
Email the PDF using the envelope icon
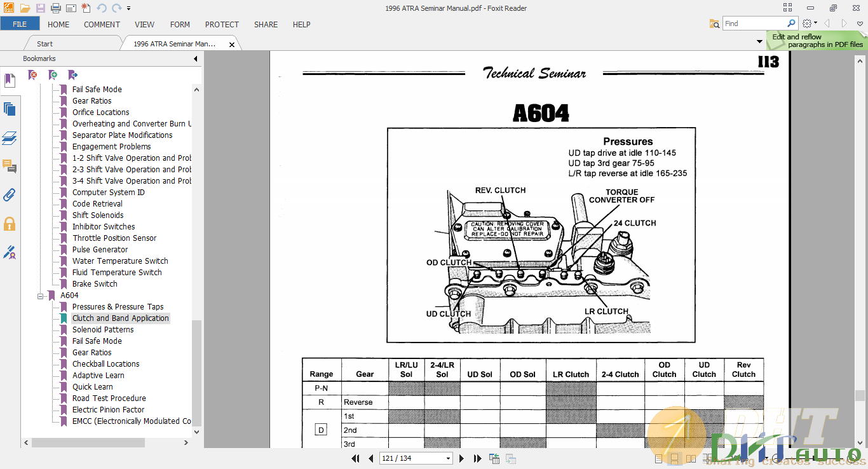click(x=71, y=8)
